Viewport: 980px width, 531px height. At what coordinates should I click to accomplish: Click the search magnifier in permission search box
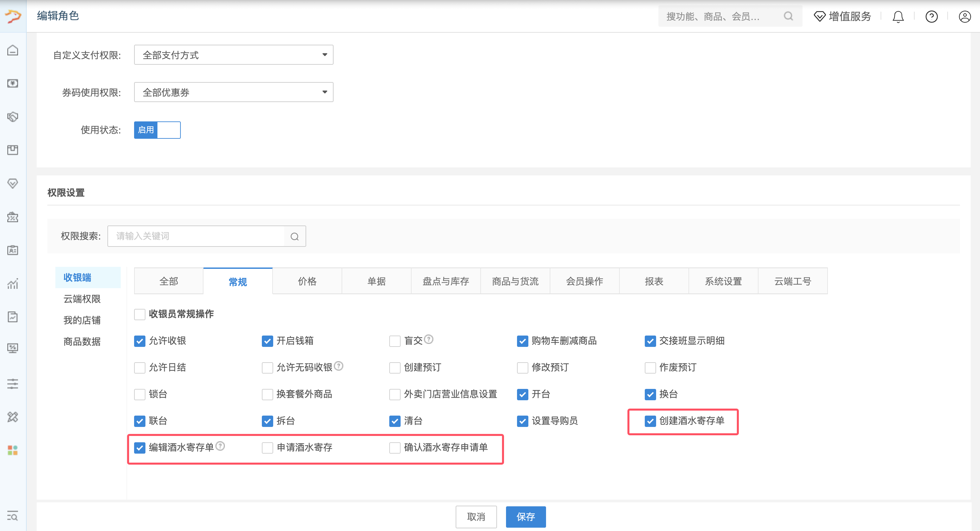[x=295, y=236]
